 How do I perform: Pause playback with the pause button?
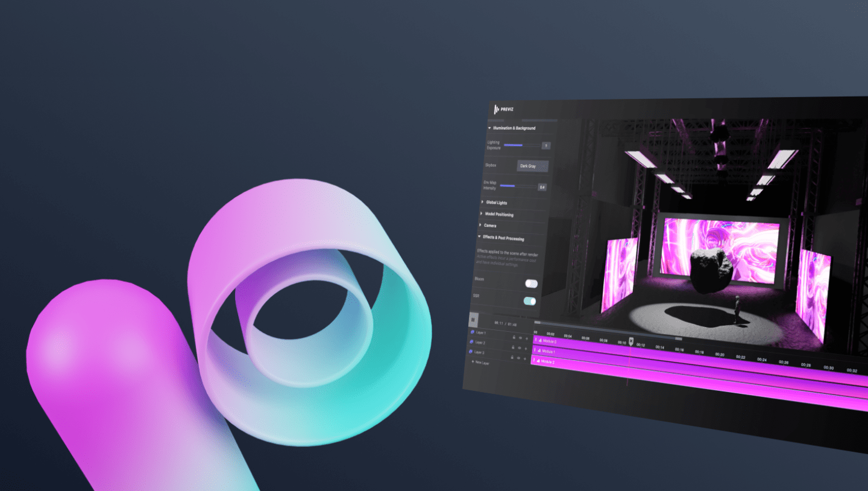click(x=473, y=320)
